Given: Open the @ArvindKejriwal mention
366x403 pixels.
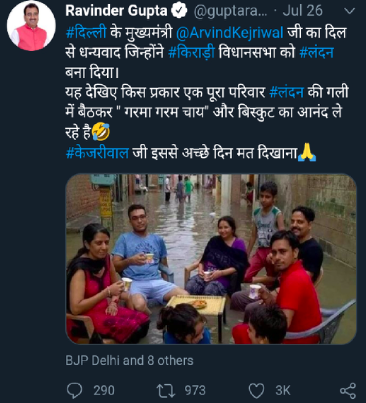Looking at the screenshot, I should 229,33.
